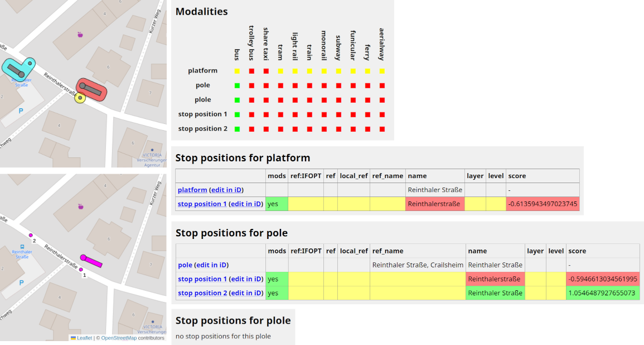Click the Reinthaler Straße bus stop icon on lower map

23,246
